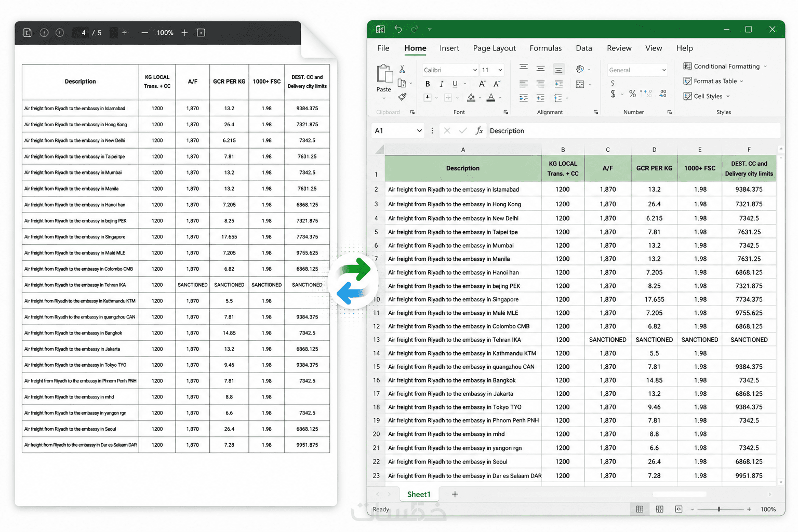Screen dimensions: 798x532
Task: Zoom out with minus icon in PDF viewer
Action: pos(145,33)
